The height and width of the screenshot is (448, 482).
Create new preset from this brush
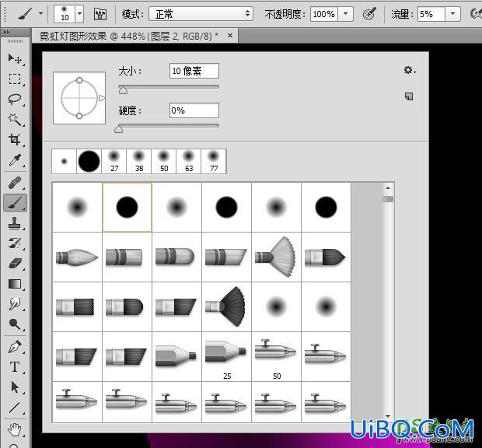click(x=409, y=96)
